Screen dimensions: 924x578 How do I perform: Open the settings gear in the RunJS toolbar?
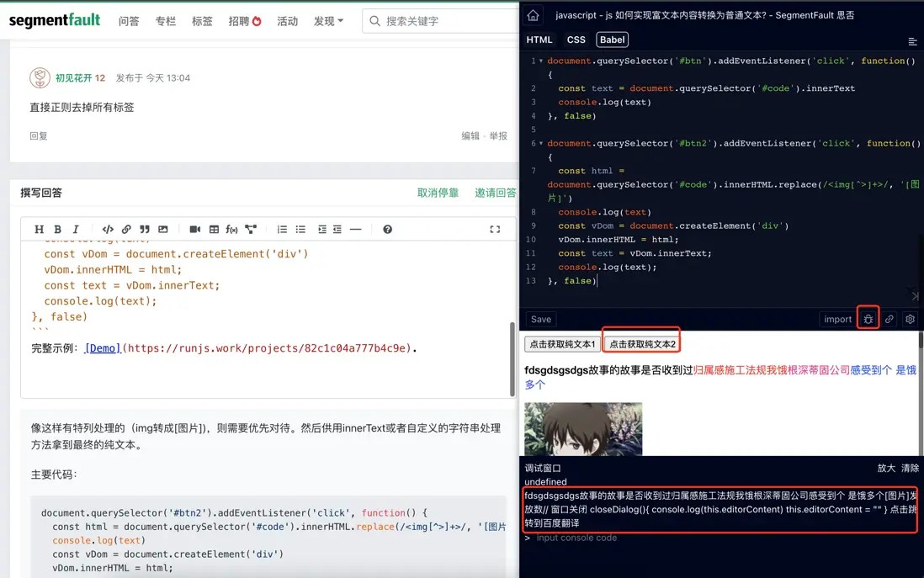[x=910, y=319]
